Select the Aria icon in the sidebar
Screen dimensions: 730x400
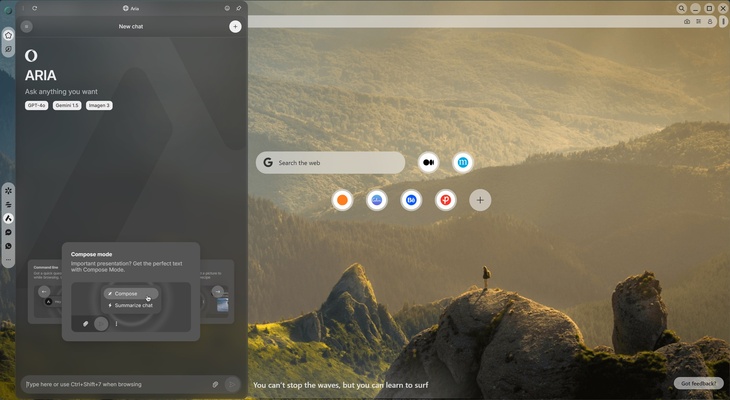(8, 218)
